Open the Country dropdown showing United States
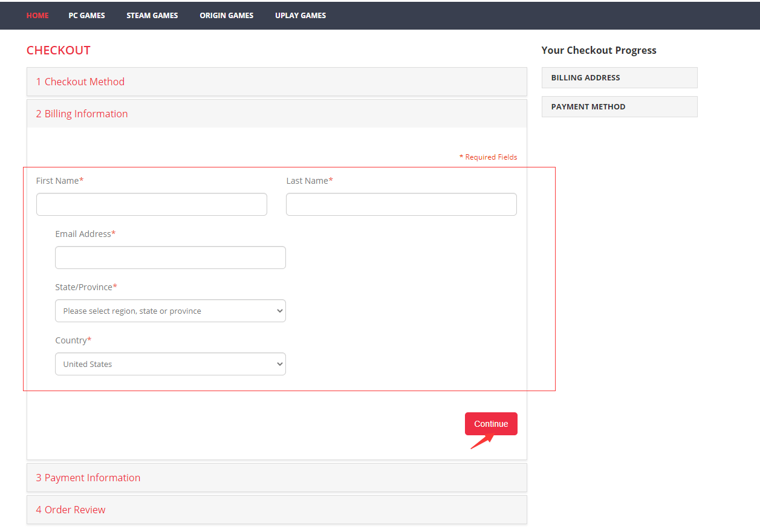 click(170, 364)
